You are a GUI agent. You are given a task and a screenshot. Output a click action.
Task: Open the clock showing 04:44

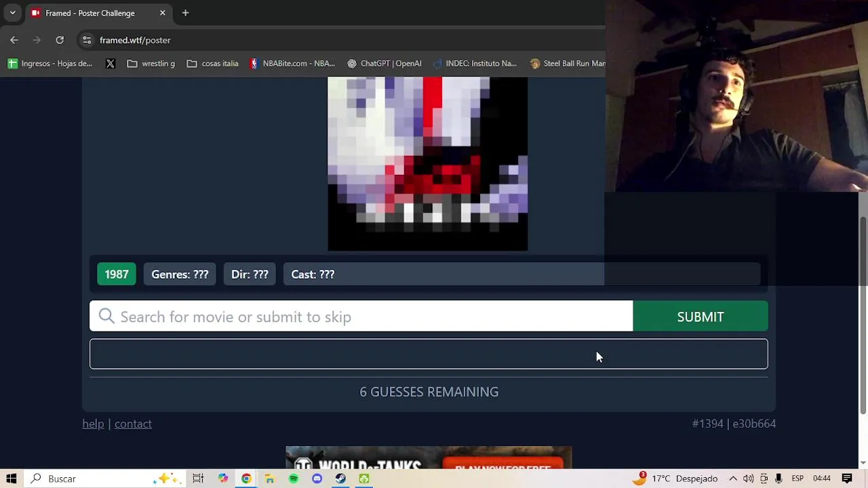(822, 479)
